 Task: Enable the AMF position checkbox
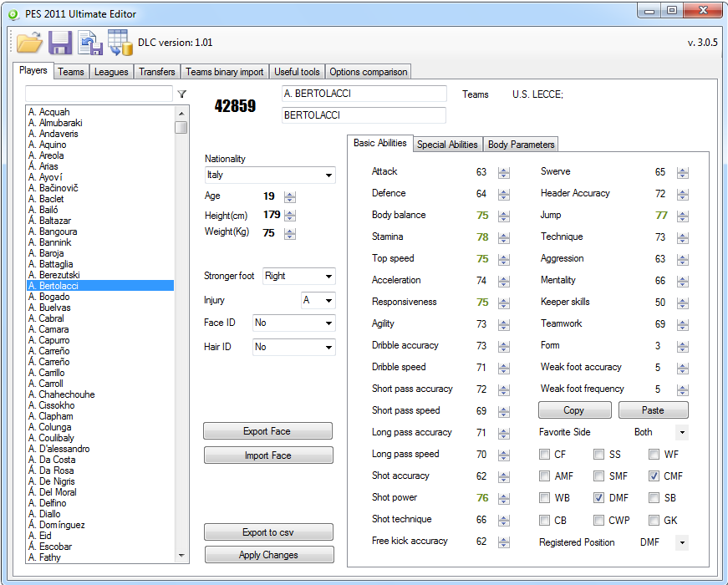[x=544, y=476]
